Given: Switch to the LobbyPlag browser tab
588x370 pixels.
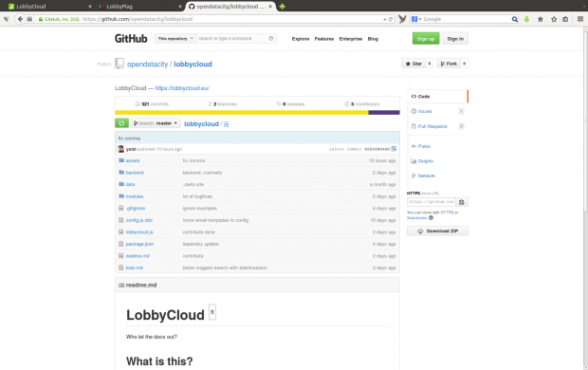Looking at the screenshot, I should pos(139,7).
